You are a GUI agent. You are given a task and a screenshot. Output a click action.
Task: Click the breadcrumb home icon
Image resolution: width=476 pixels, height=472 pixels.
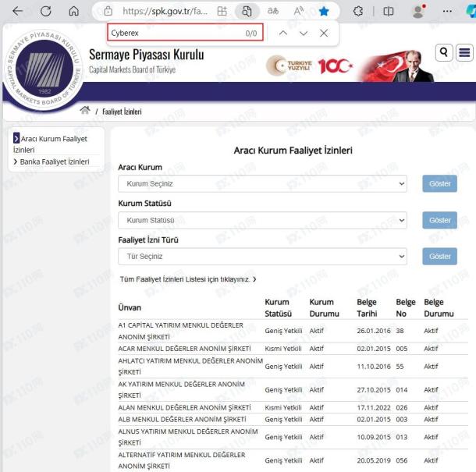[x=85, y=111]
